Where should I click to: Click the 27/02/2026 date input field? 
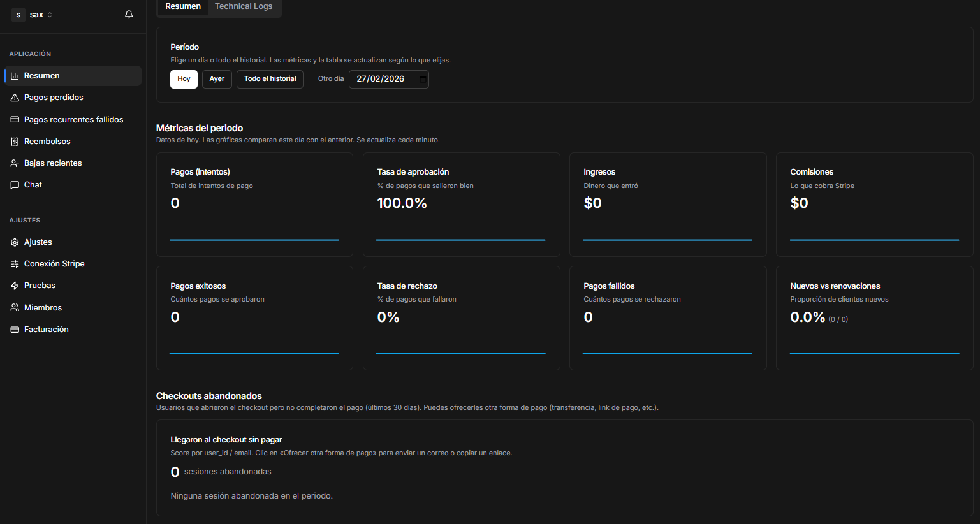coord(383,79)
